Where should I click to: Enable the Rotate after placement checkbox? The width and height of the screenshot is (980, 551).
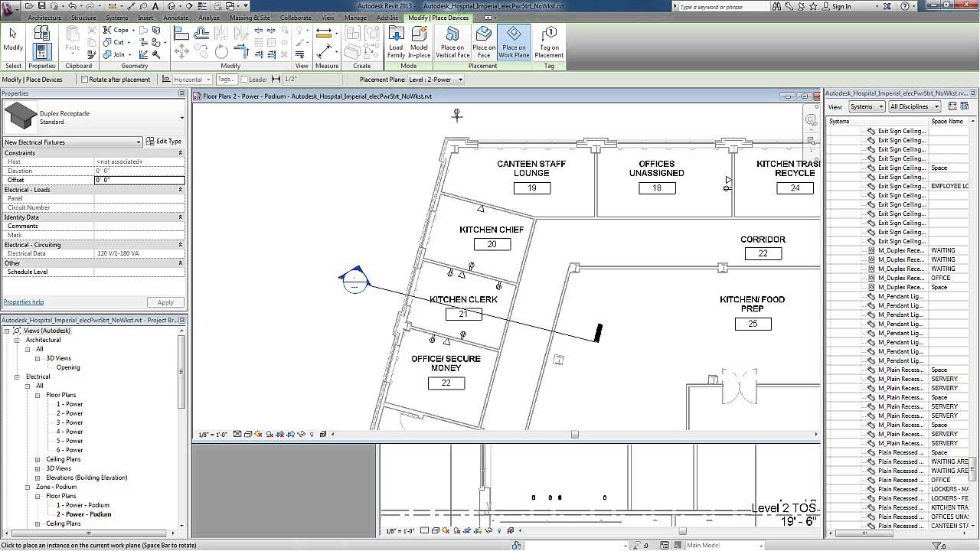coord(86,79)
